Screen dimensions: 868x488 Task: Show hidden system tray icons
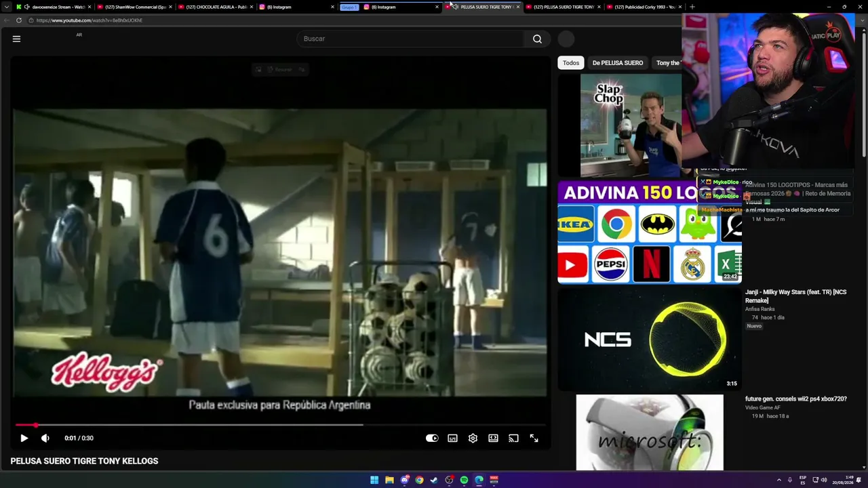[x=778, y=480]
